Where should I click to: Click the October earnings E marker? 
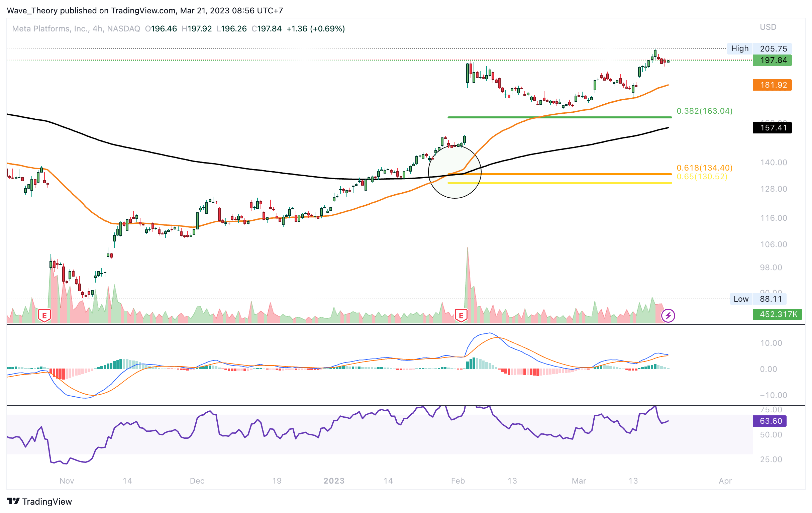pyautogui.click(x=44, y=316)
